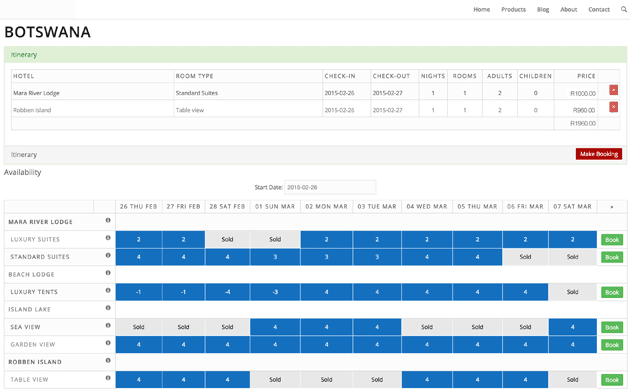Click the BOTSWANA page title
The image size is (630, 392).
point(47,32)
